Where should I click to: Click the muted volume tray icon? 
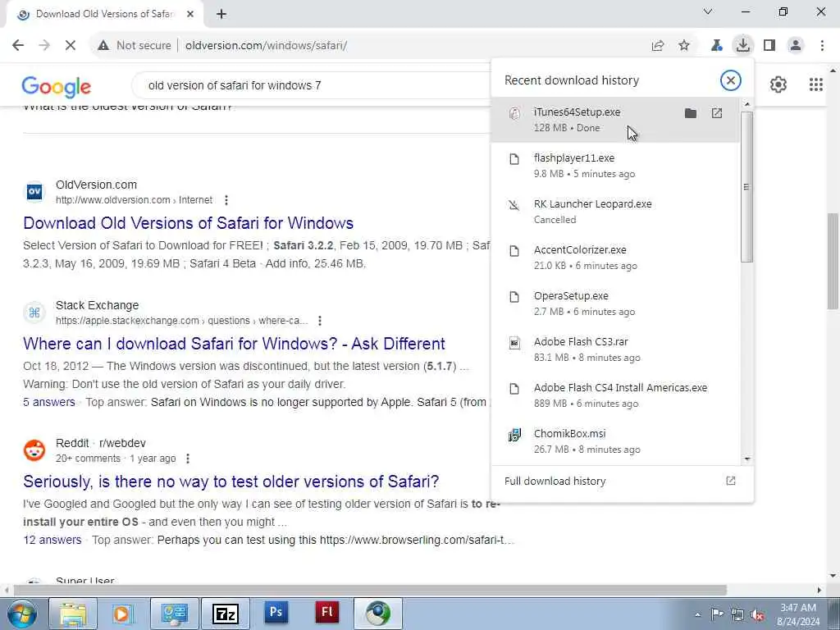pos(757,615)
